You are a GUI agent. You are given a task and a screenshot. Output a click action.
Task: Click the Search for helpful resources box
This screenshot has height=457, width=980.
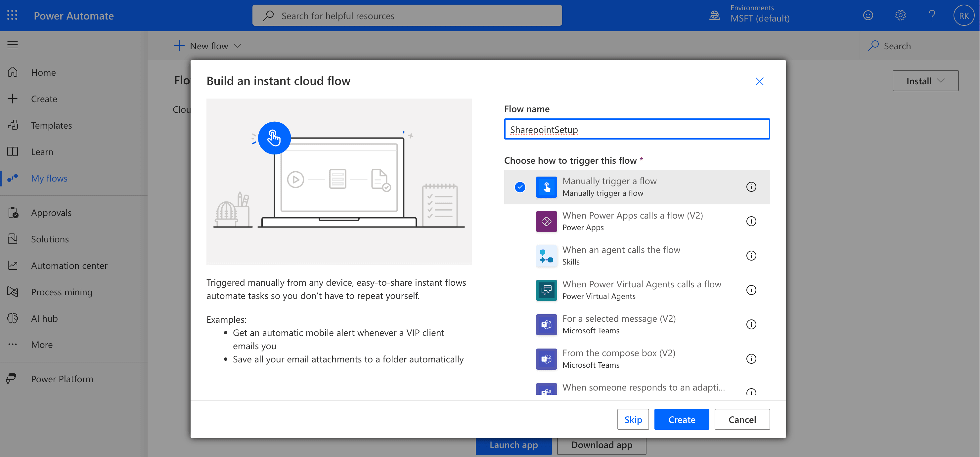[407, 15]
